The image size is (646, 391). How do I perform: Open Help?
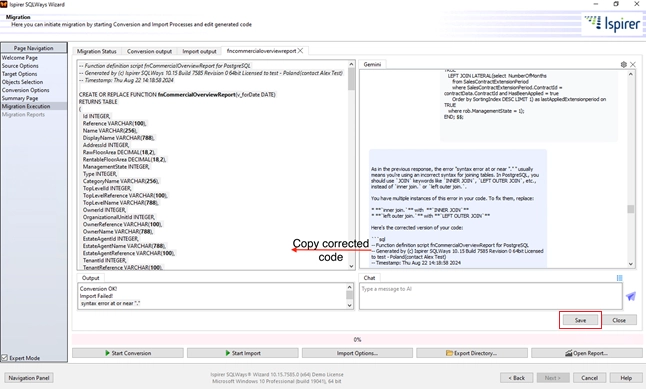(x=626, y=378)
